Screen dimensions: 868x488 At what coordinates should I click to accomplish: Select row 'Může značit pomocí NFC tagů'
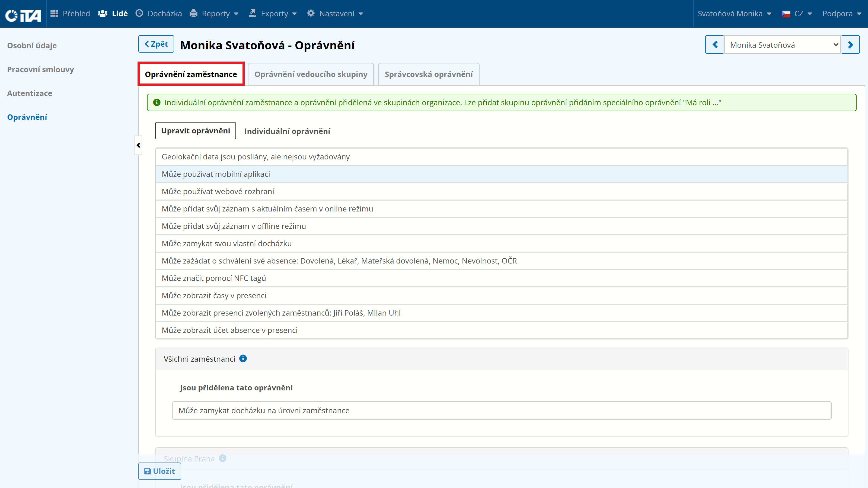pyautogui.click(x=501, y=278)
